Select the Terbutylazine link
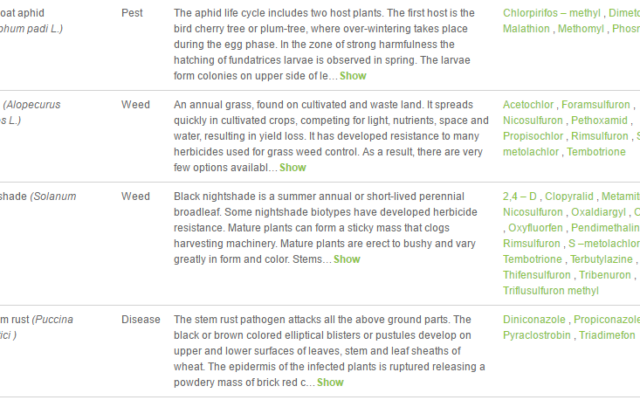The image size is (640, 400). click(x=601, y=260)
